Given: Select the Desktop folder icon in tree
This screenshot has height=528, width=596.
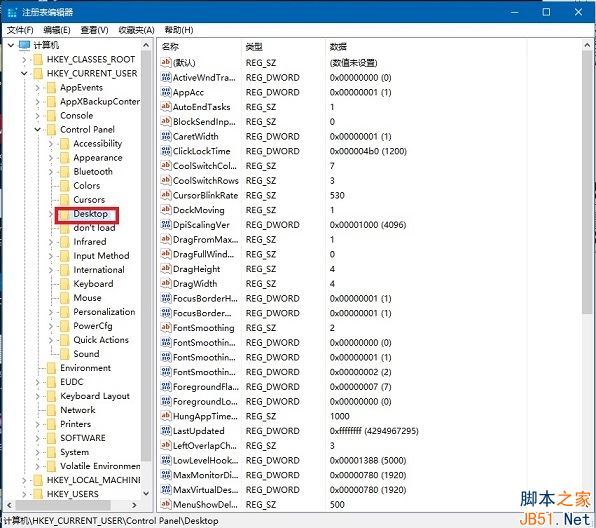Looking at the screenshot, I should [65, 214].
